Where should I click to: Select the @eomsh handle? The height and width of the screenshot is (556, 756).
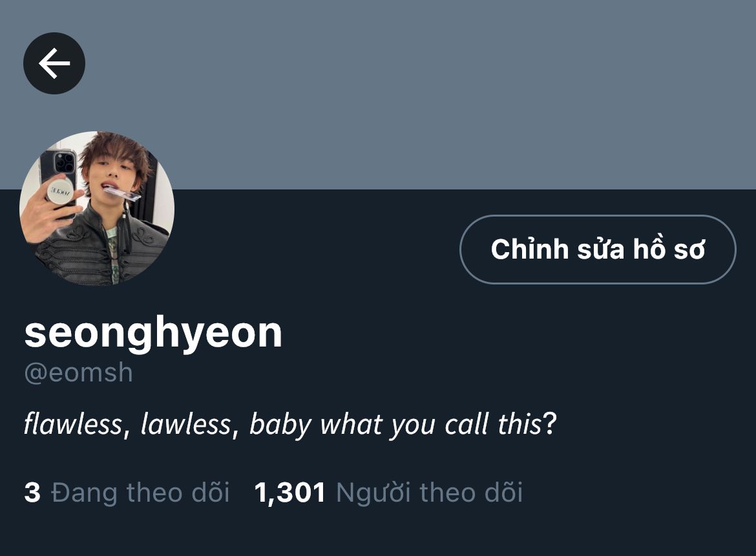coord(79,373)
